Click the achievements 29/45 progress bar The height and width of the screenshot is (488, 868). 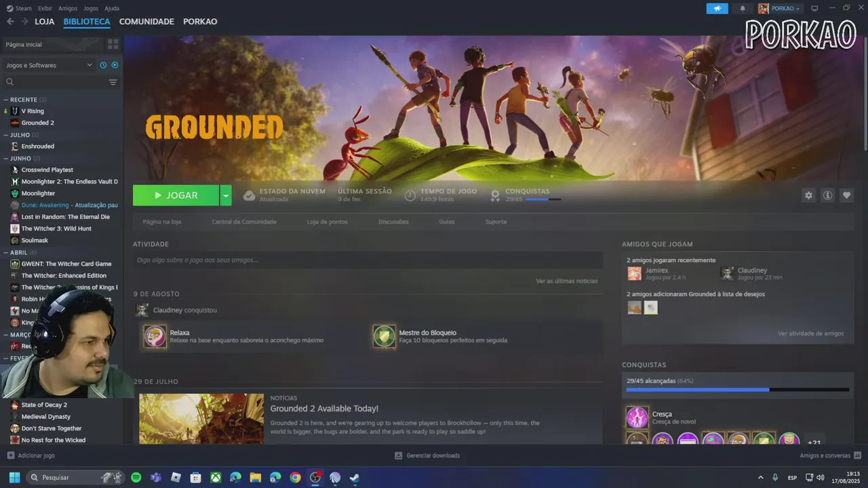click(x=738, y=390)
